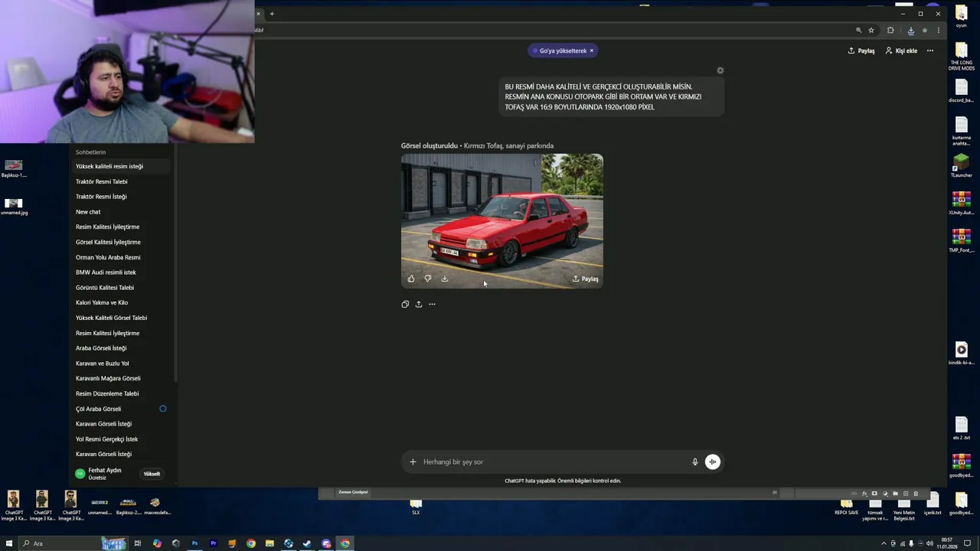Select 'unnamed.jpg' desktop file
The width and height of the screenshot is (980, 551).
click(14, 207)
